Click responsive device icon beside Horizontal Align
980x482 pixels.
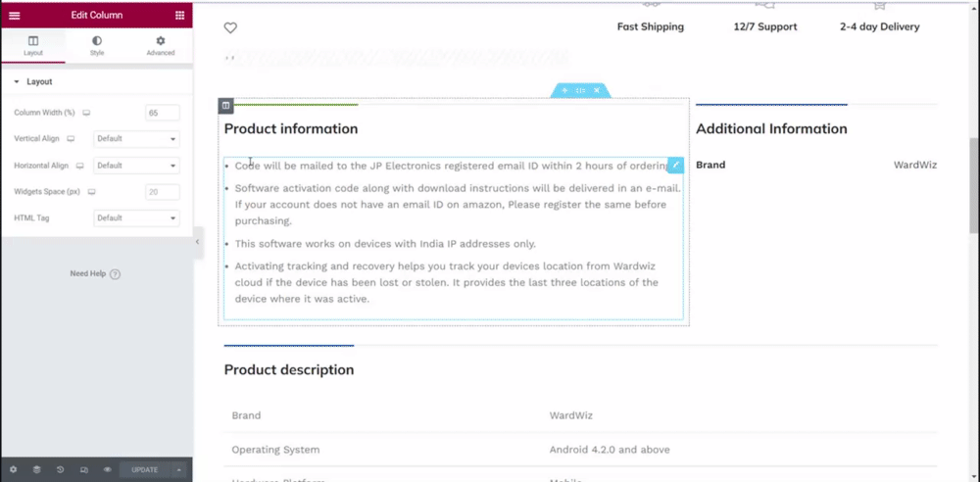click(80, 166)
